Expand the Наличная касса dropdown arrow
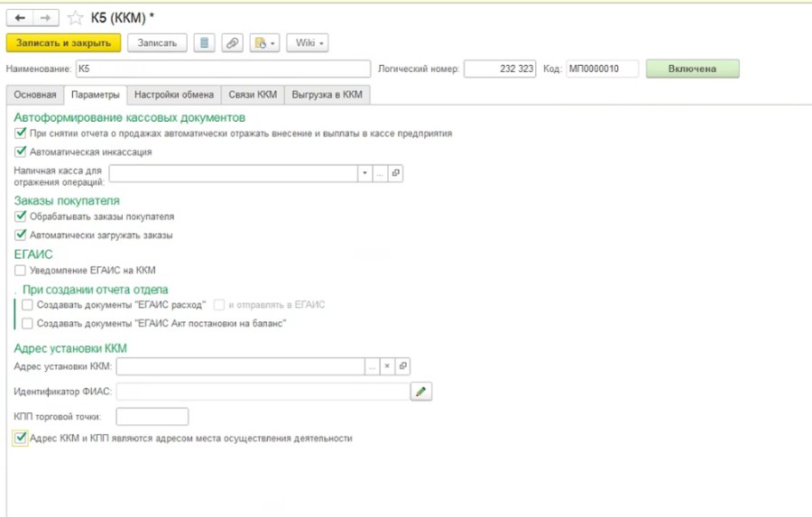 tap(364, 173)
